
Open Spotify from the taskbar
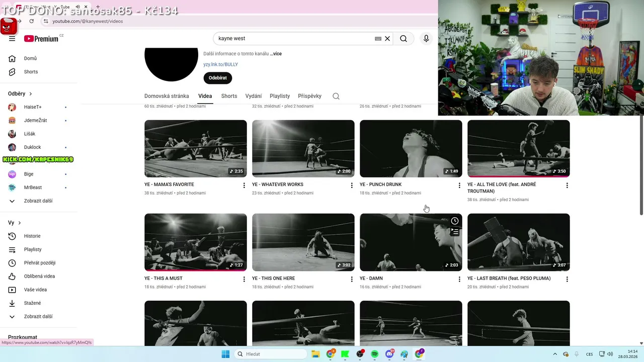tap(375, 354)
